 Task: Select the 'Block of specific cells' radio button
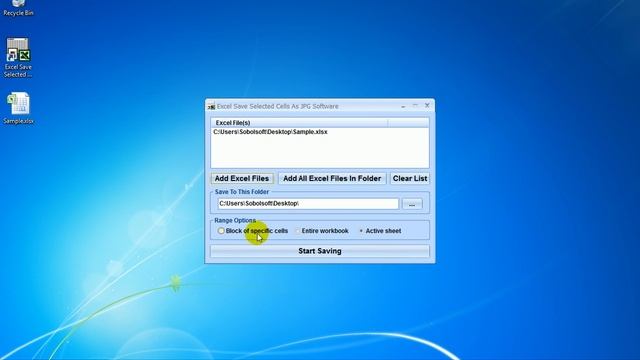click(x=221, y=231)
